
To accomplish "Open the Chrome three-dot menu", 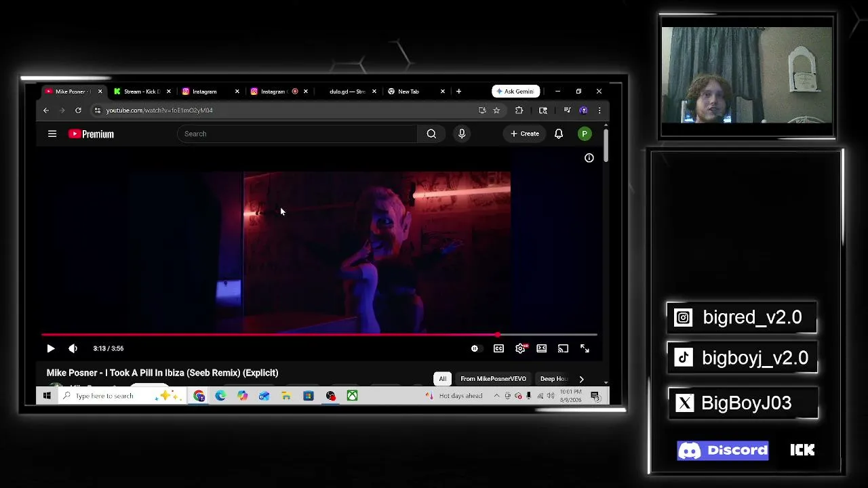I will click(x=599, y=110).
